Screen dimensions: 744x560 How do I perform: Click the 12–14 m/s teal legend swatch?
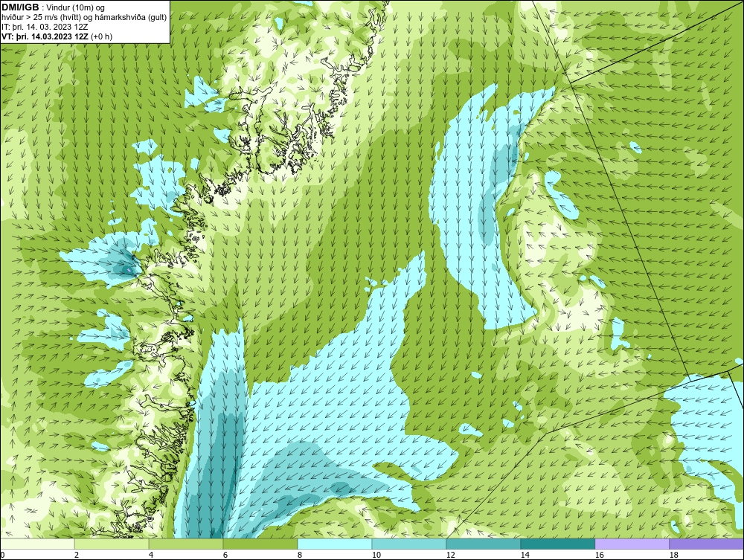point(483,544)
